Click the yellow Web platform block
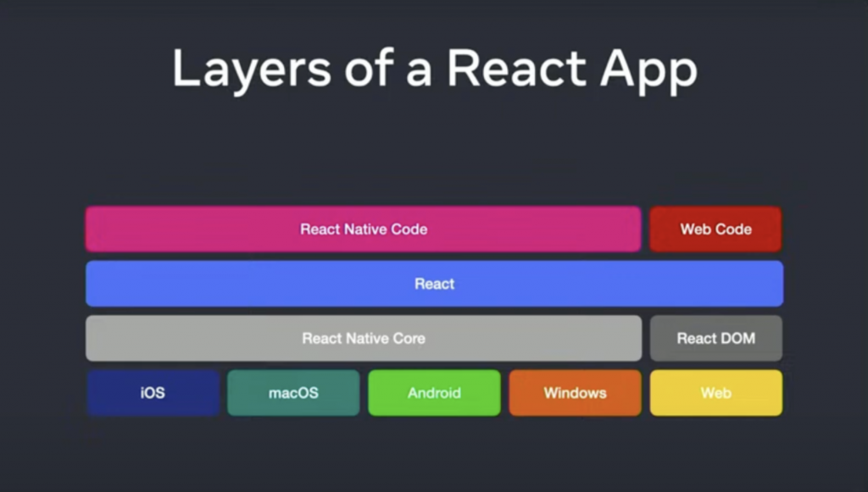Screen dimensions: 868x492 pyautogui.click(x=715, y=393)
